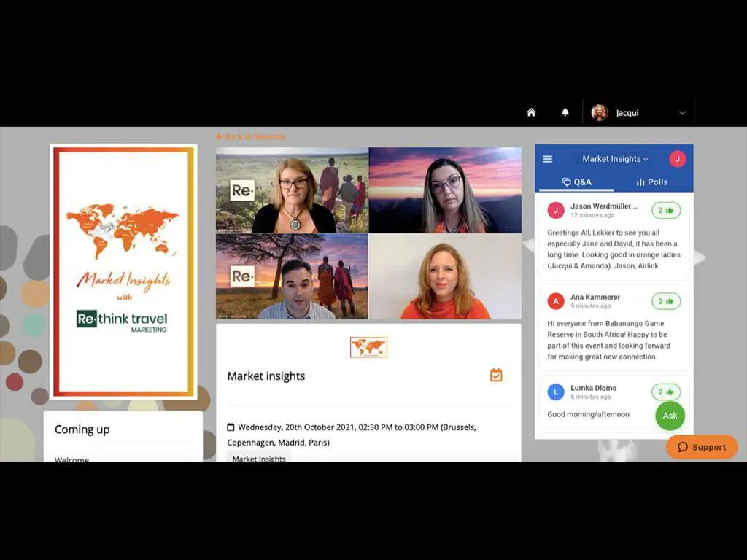Screen dimensions: 747x560
Task: Click Jacqui's profile avatar in top bar
Action: (x=600, y=113)
